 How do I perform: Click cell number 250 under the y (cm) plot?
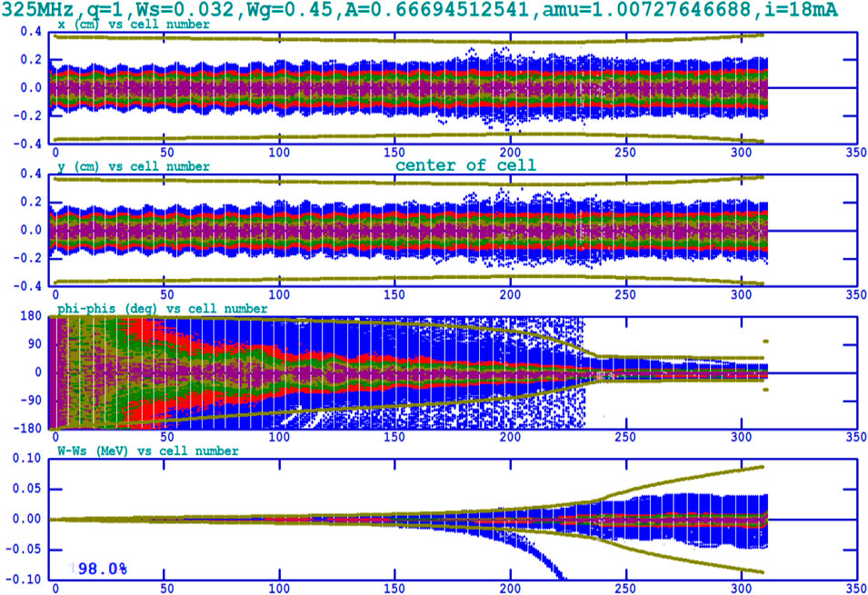click(625, 295)
